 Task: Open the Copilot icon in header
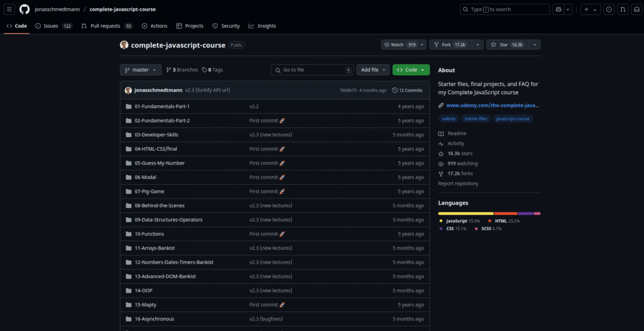click(558, 9)
